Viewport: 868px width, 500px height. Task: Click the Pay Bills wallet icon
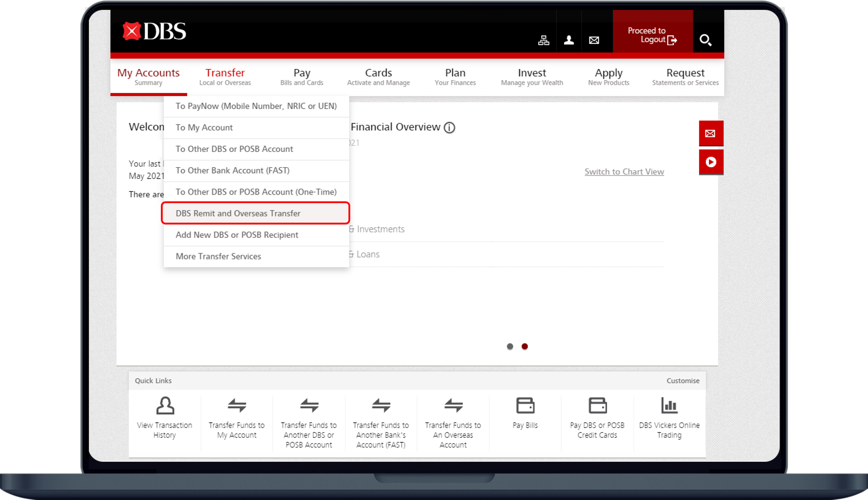pyautogui.click(x=525, y=406)
